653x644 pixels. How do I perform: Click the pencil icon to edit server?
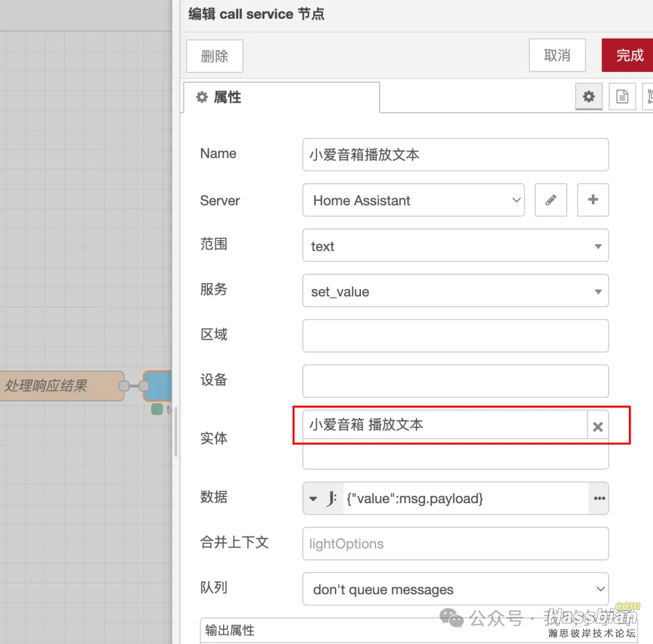pyautogui.click(x=551, y=200)
